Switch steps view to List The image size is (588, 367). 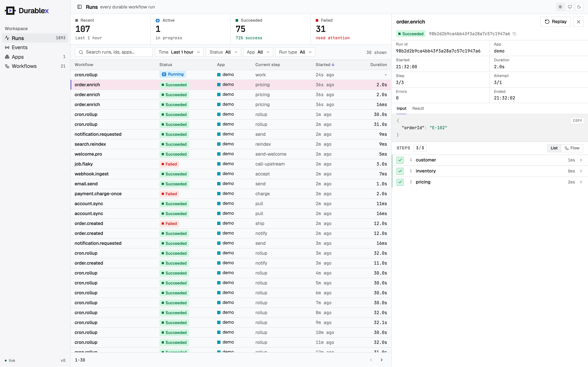point(554,148)
